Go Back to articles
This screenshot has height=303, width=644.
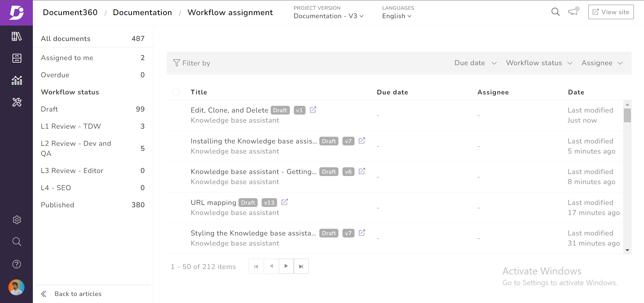coord(77,294)
